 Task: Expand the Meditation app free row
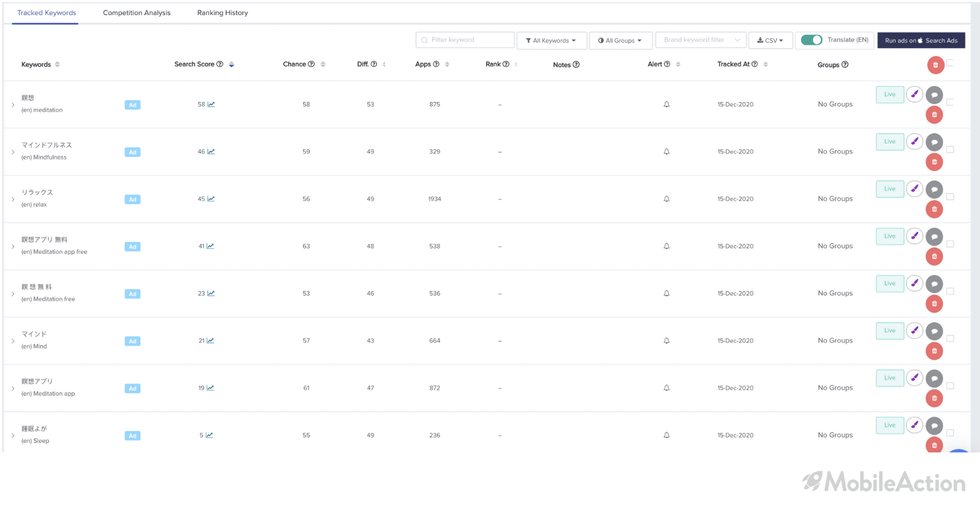coord(13,247)
